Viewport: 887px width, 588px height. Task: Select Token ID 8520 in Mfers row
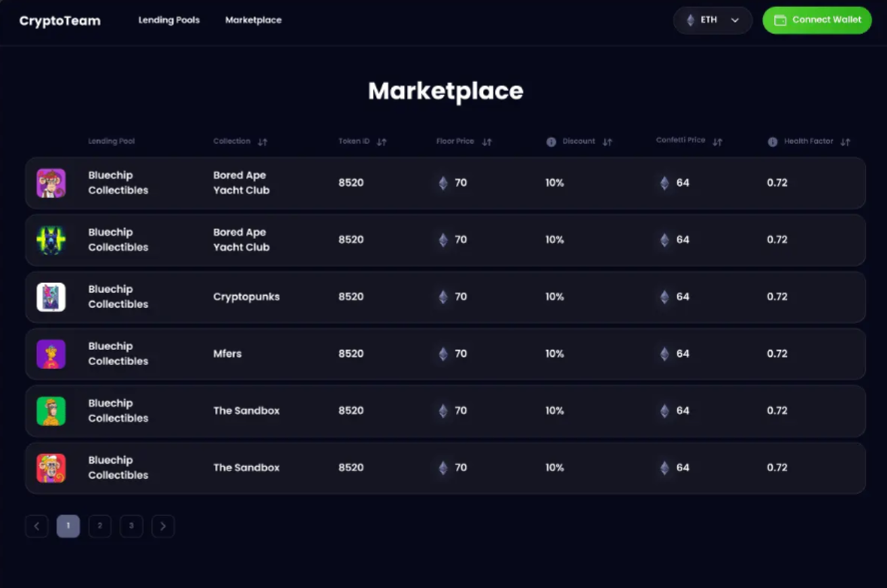tap(351, 354)
